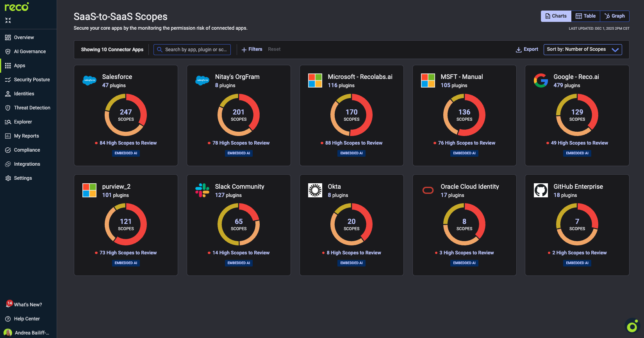Viewport: 644px width, 338px height.
Task: Click '2 High Scopes to Review' on GitHub card
Action: click(x=580, y=253)
